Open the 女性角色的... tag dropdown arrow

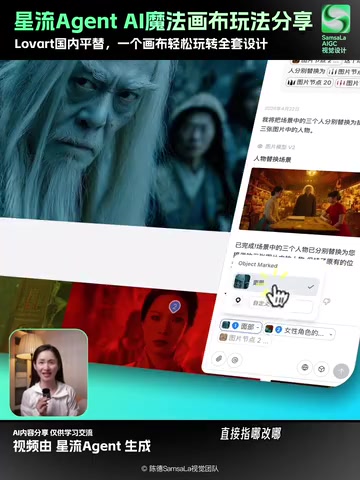tap(331, 334)
